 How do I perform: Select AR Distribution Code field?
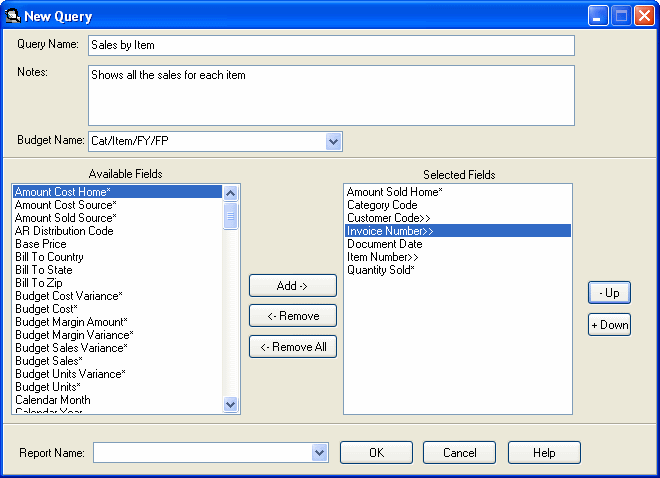click(x=117, y=231)
